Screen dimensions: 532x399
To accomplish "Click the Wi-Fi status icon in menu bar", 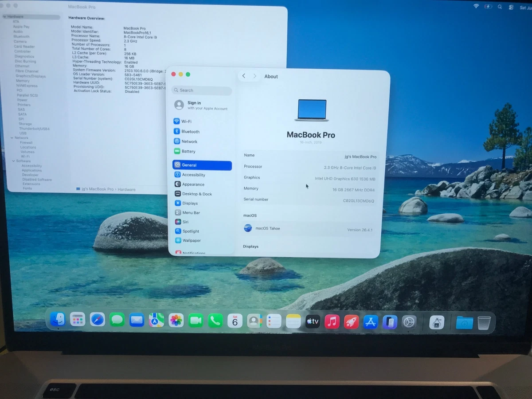I will pos(476,6).
